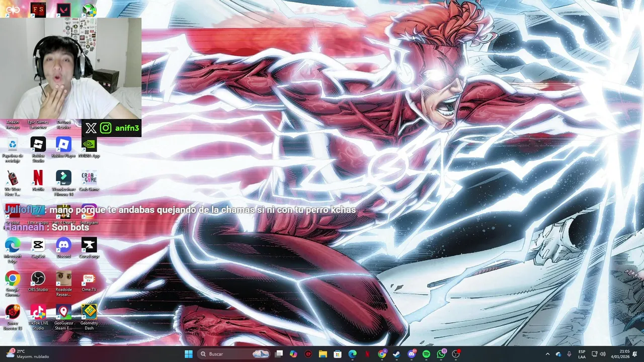This screenshot has height=362, width=644.
Task: Select the Netflix desktop shortcut
Action: click(38, 181)
